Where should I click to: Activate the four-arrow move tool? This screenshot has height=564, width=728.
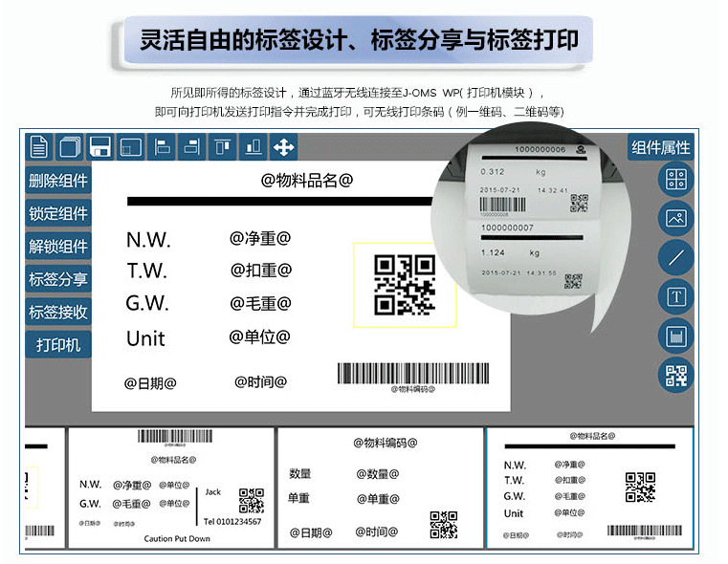point(284,147)
